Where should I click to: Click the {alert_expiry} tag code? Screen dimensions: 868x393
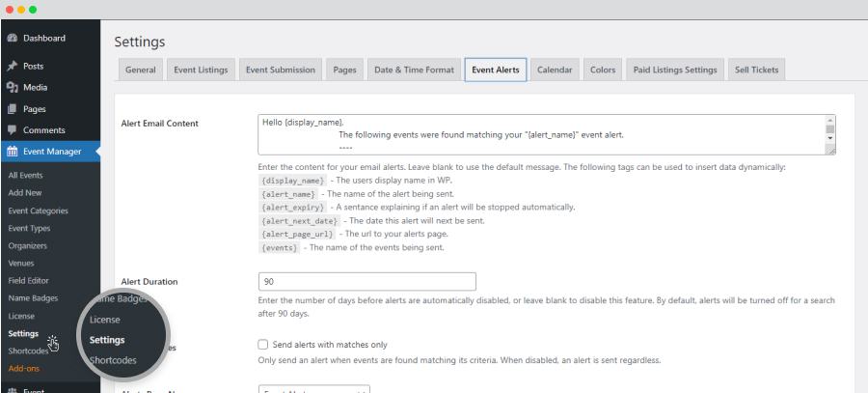coord(292,208)
